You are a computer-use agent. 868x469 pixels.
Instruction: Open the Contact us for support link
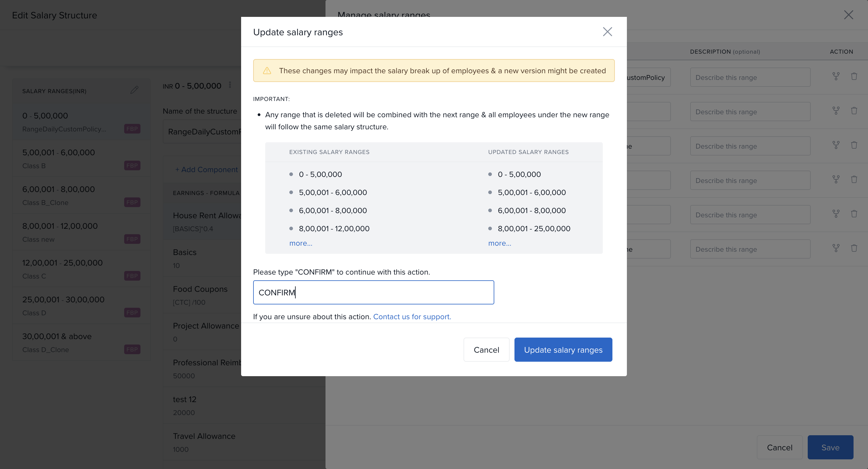pyautogui.click(x=412, y=317)
